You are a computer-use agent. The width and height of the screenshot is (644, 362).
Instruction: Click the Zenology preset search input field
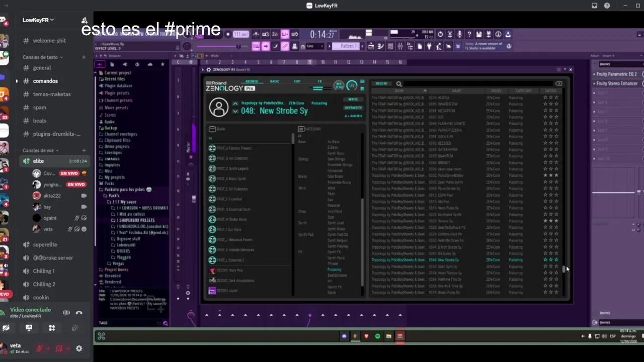(478, 84)
